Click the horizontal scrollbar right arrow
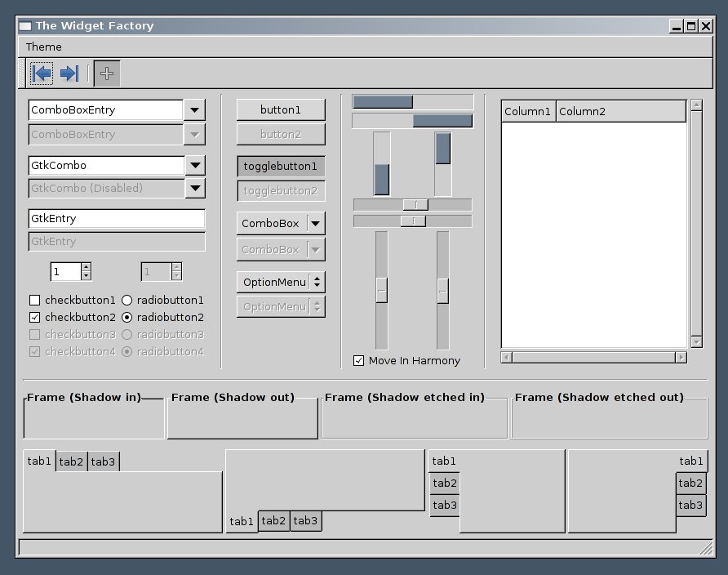Image resolution: width=728 pixels, height=575 pixels. (x=681, y=357)
